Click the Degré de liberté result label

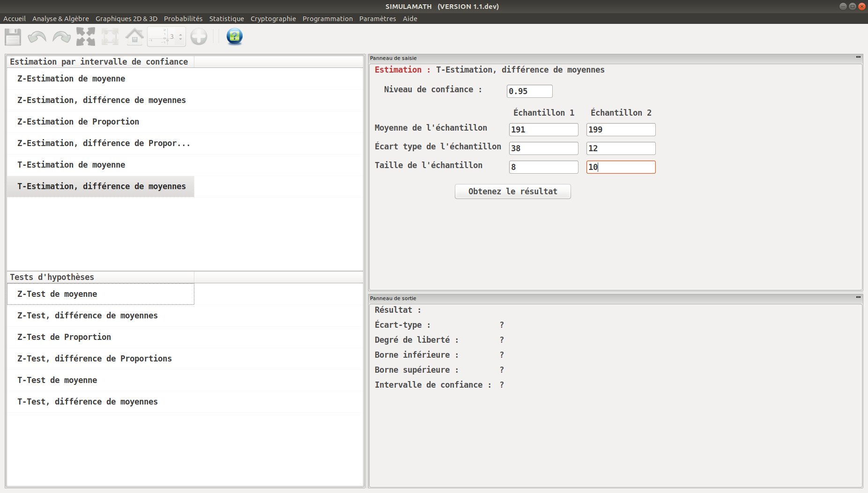click(416, 340)
